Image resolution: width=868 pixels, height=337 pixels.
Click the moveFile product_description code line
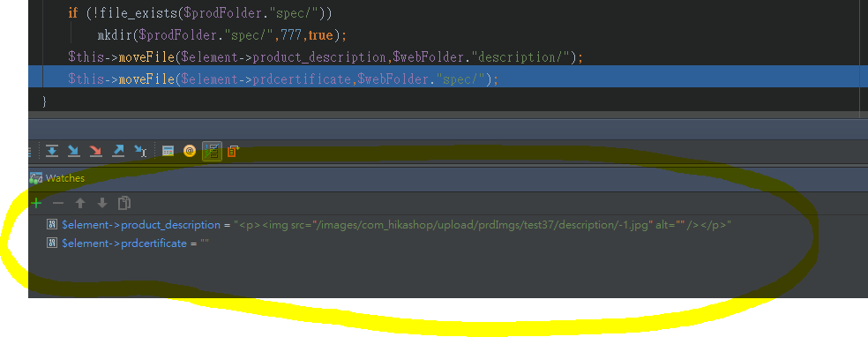[325, 57]
